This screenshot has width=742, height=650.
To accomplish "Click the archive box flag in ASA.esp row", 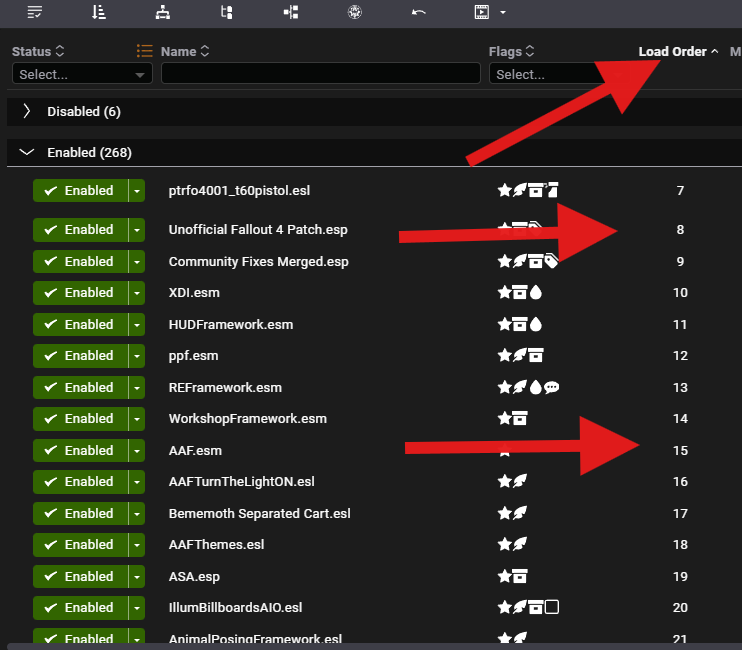I will click(x=520, y=576).
